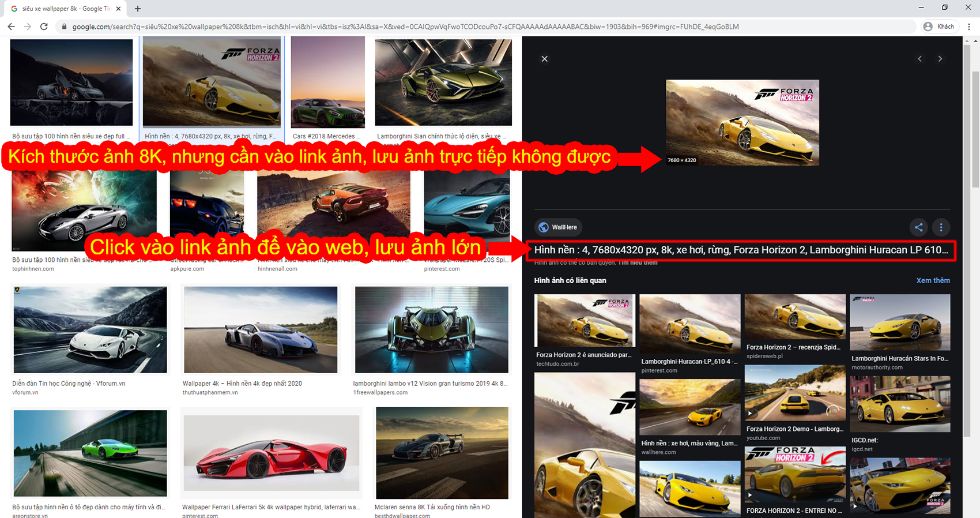The width and height of the screenshot is (980, 518).
Task: Open the IGCD.net related thumbnail
Action: [x=900, y=404]
